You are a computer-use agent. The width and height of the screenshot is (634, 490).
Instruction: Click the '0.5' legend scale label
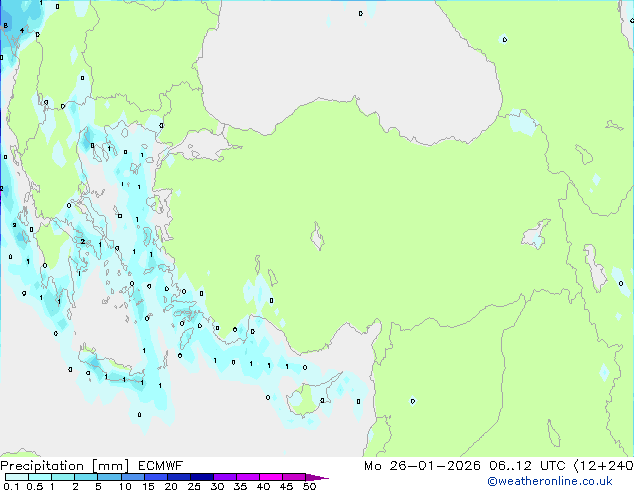(34, 486)
